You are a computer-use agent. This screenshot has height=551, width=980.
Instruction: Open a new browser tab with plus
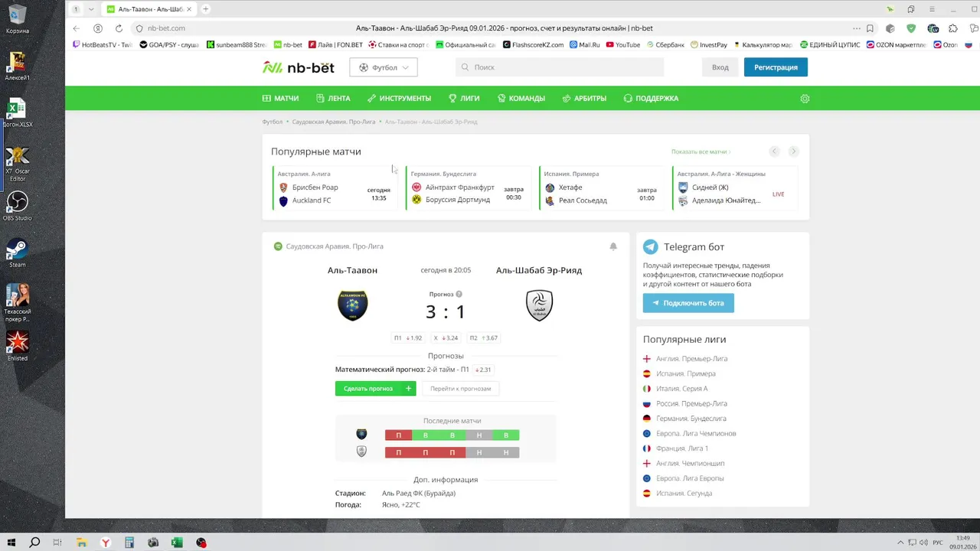coord(206,9)
